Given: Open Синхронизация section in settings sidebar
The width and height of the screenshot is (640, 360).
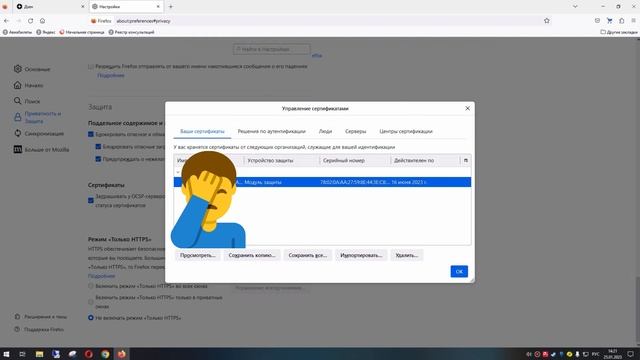Looking at the screenshot, I should [39, 133].
